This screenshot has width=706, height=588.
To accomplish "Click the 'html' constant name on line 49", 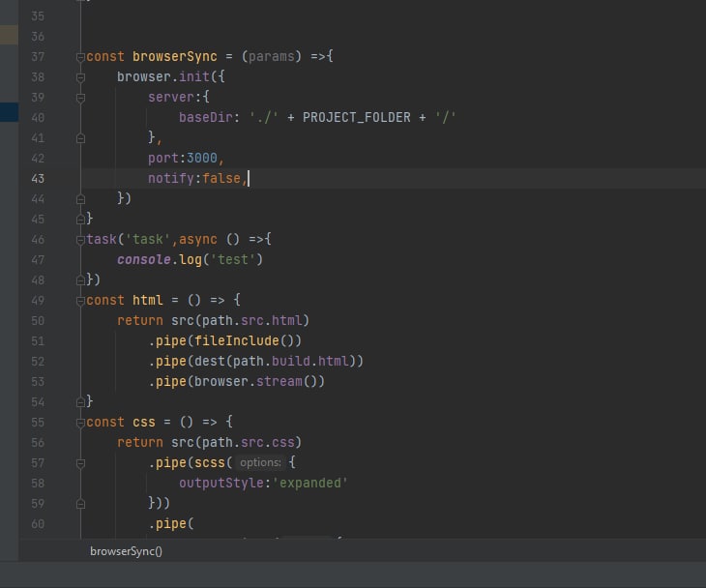I will click(x=148, y=301).
